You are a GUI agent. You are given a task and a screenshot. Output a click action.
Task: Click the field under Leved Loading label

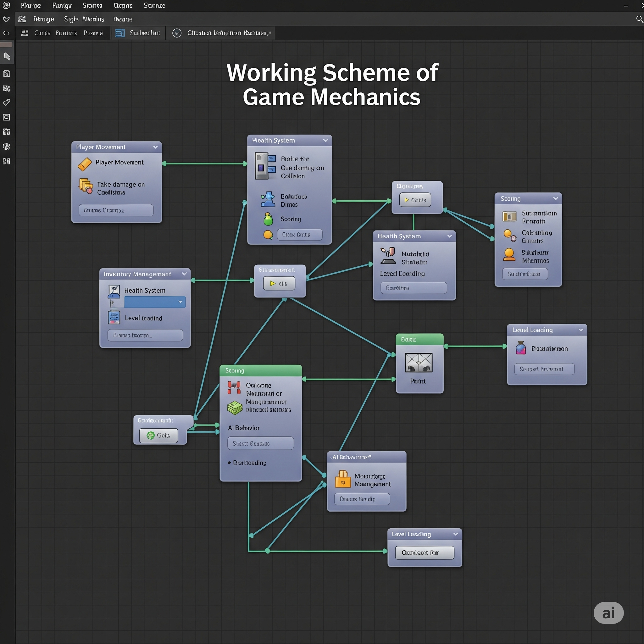[413, 288]
